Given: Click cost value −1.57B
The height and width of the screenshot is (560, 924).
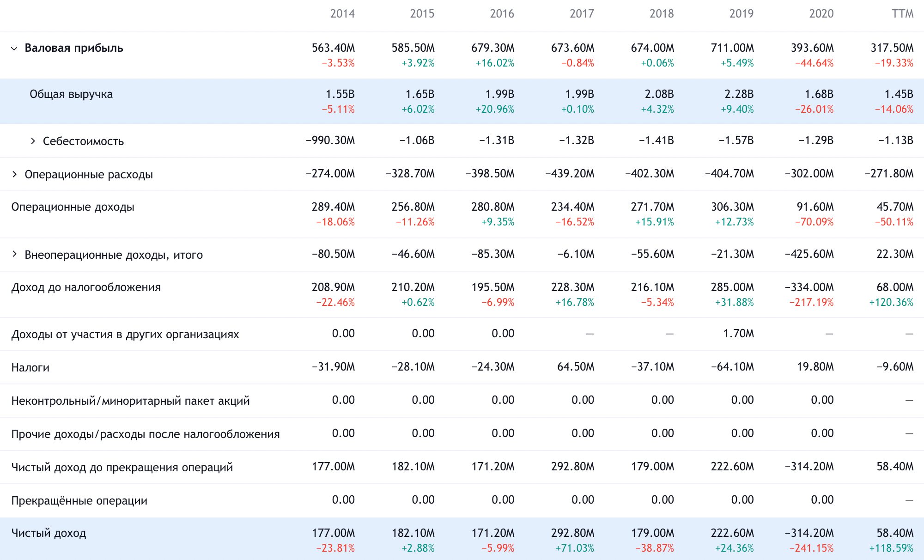Looking at the screenshot, I should coord(736,140).
